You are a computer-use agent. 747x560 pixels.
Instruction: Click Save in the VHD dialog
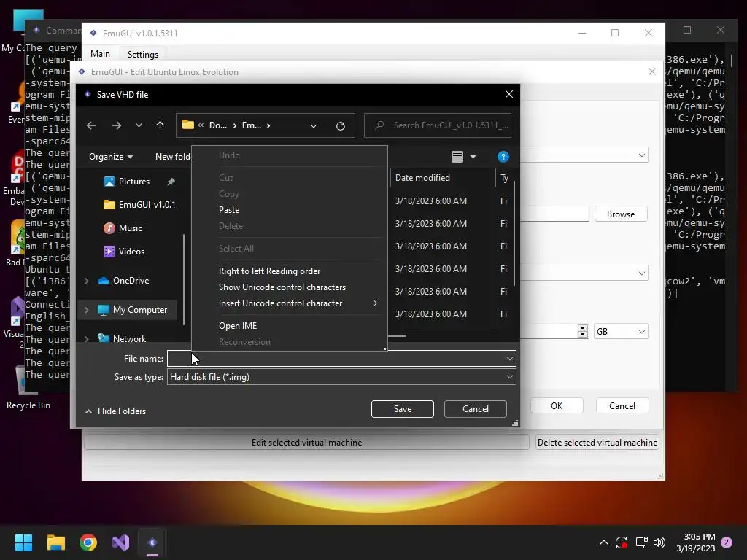click(x=403, y=409)
